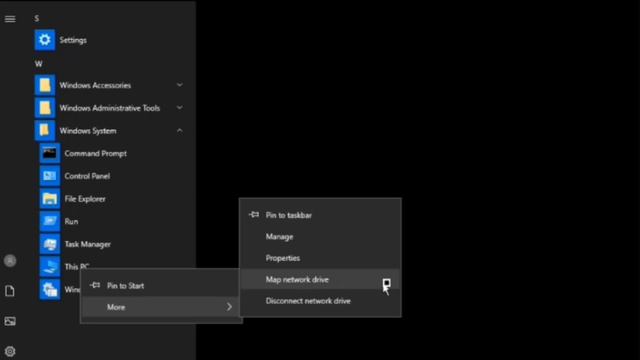Open the Start hamburger menu icon
640x360 pixels.
tap(10, 19)
